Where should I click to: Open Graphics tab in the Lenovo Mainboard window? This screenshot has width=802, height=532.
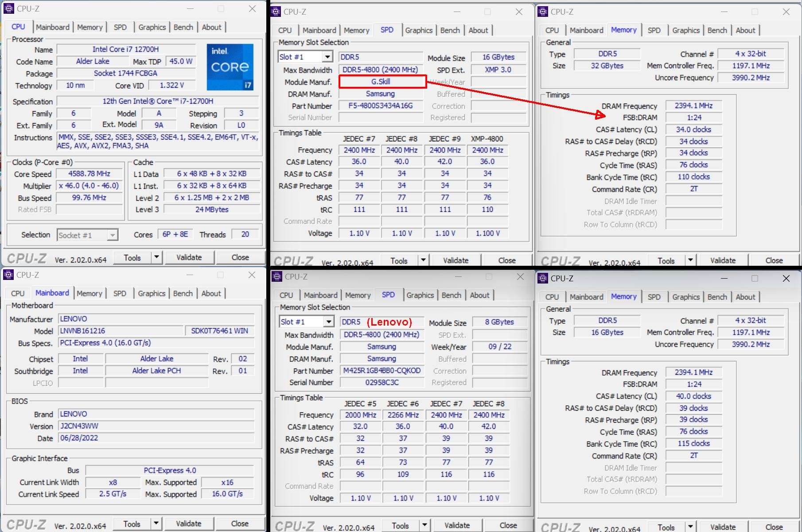point(152,293)
